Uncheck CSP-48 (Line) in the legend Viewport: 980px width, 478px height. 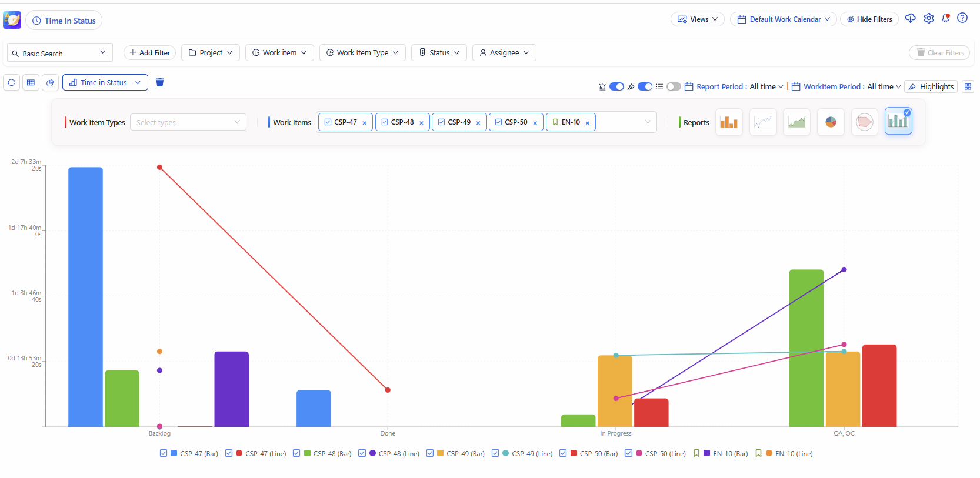click(362, 453)
